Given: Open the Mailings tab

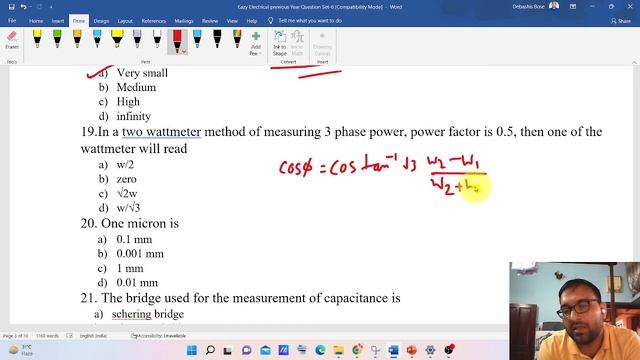Looking at the screenshot, I should coord(184,21).
